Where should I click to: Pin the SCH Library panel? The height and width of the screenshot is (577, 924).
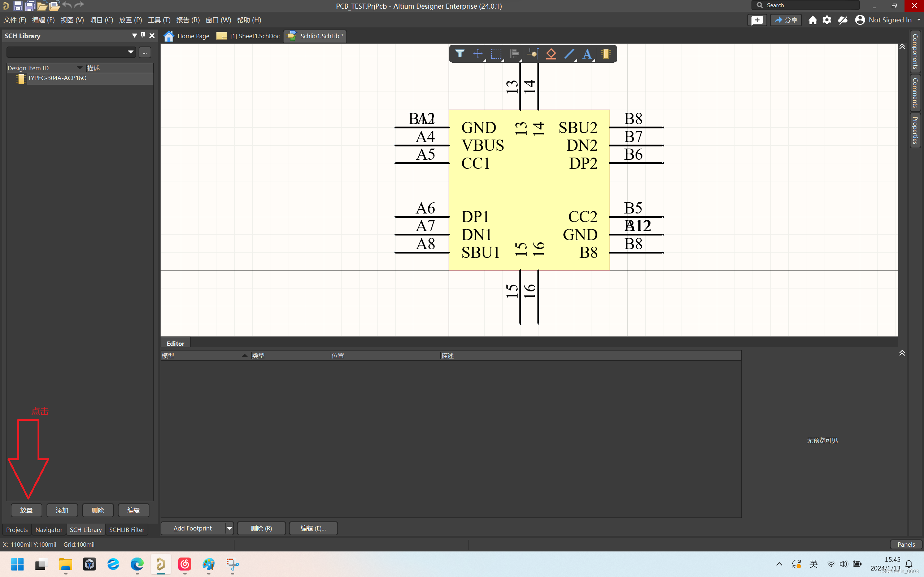[143, 35]
